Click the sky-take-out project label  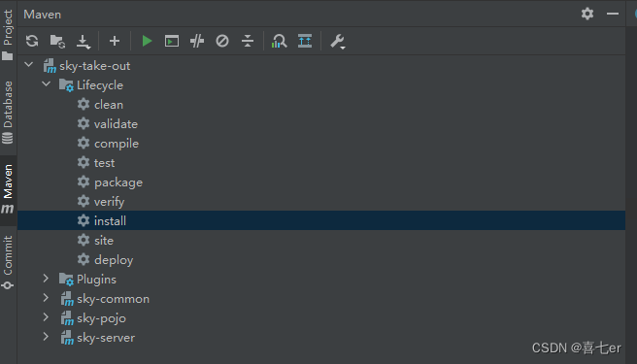coord(94,66)
